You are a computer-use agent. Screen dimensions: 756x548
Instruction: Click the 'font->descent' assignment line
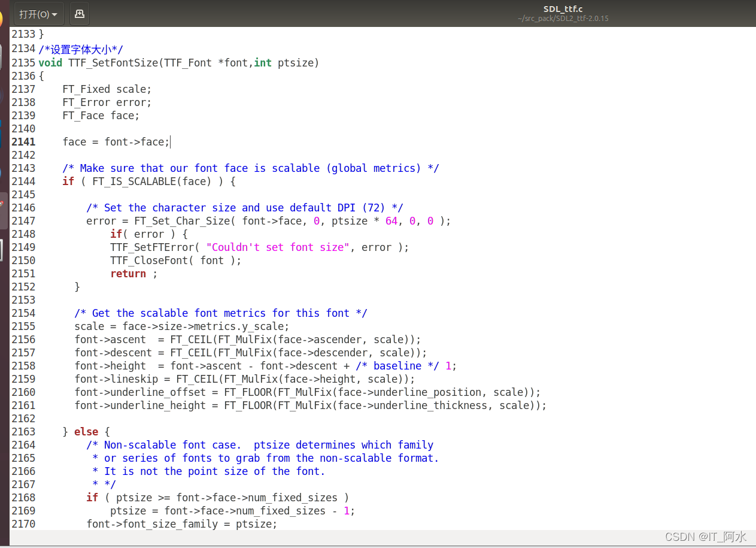[x=251, y=353]
